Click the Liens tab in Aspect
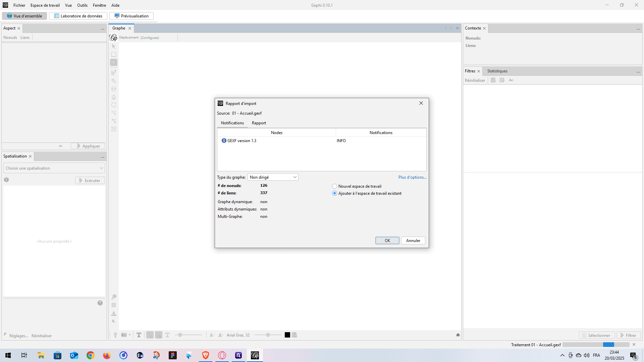Image resolution: width=644 pixels, height=362 pixels. click(x=25, y=38)
